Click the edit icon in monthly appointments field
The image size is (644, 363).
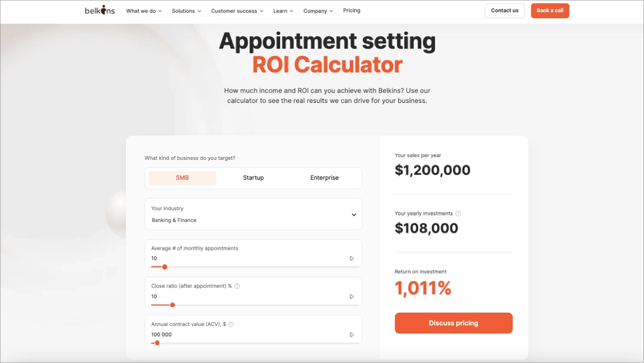click(x=352, y=258)
